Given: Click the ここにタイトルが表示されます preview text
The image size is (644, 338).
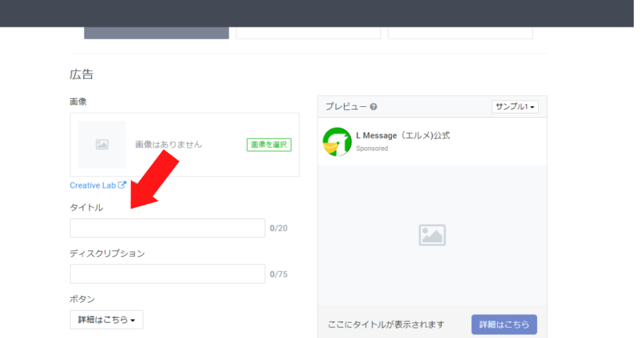Looking at the screenshot, I should 386,324.
